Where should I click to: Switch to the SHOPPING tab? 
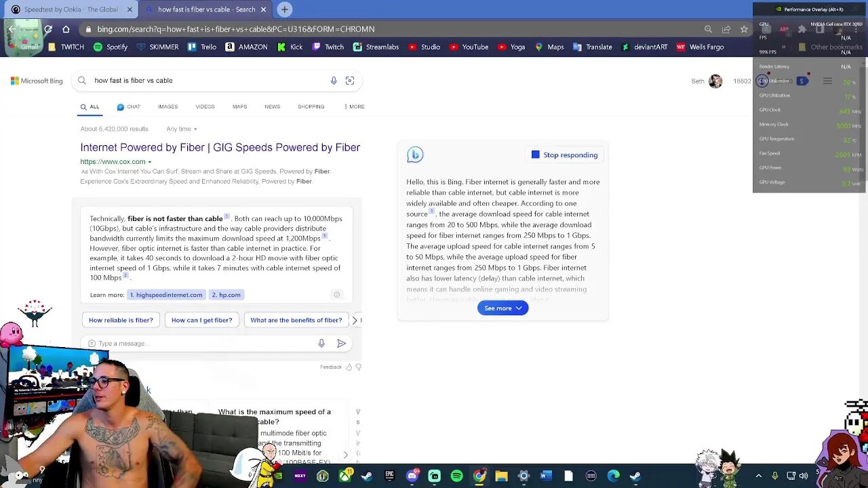tap(311, 106)
